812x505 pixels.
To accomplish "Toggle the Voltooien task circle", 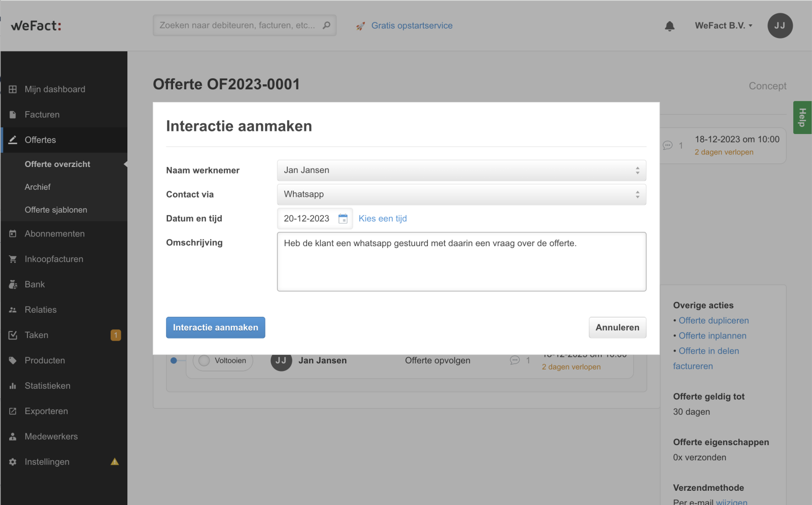I will 204,360.
